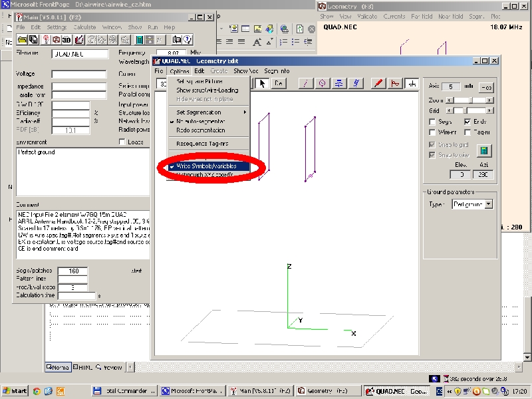
Task: Uncheck the Ends checkbox
Action: click(467, 122)
